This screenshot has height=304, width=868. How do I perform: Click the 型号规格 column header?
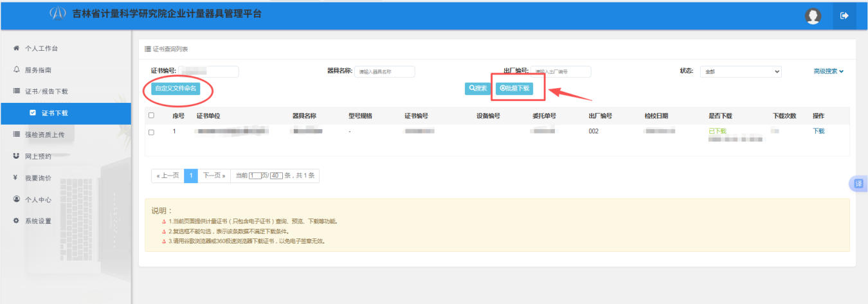360,116
